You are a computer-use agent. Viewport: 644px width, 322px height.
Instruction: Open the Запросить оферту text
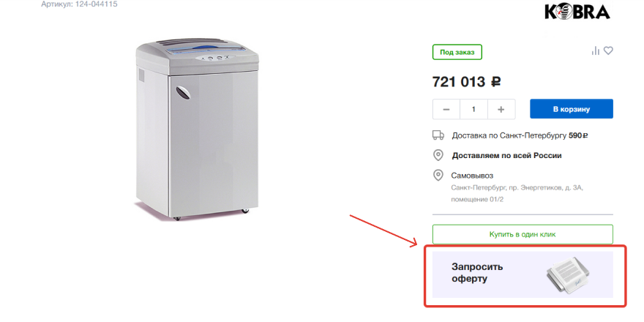click(477, 273)
